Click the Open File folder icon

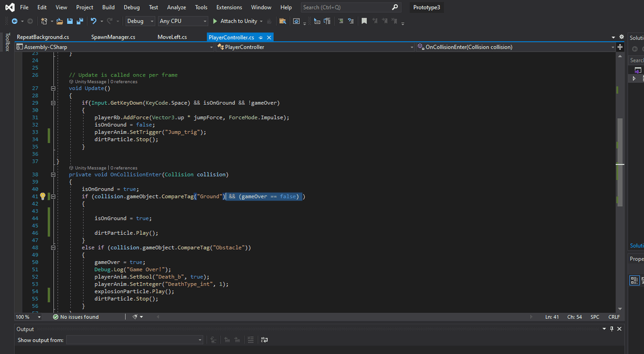[x=59, y=21]
